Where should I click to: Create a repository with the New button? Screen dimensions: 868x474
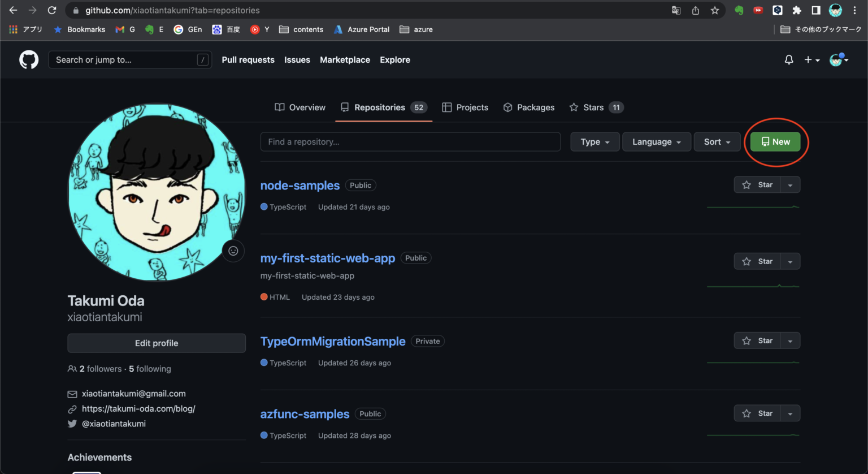pyautogui.click(x=775, y=141)
